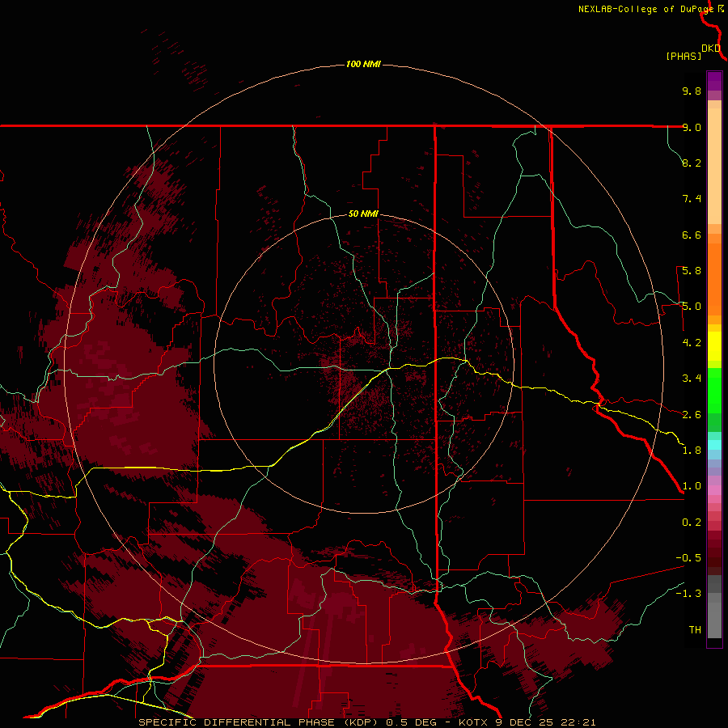728x728 pixels.
Task: Click the Specific Differential Phase KDP caption
Action: click(x=367, y=722)
